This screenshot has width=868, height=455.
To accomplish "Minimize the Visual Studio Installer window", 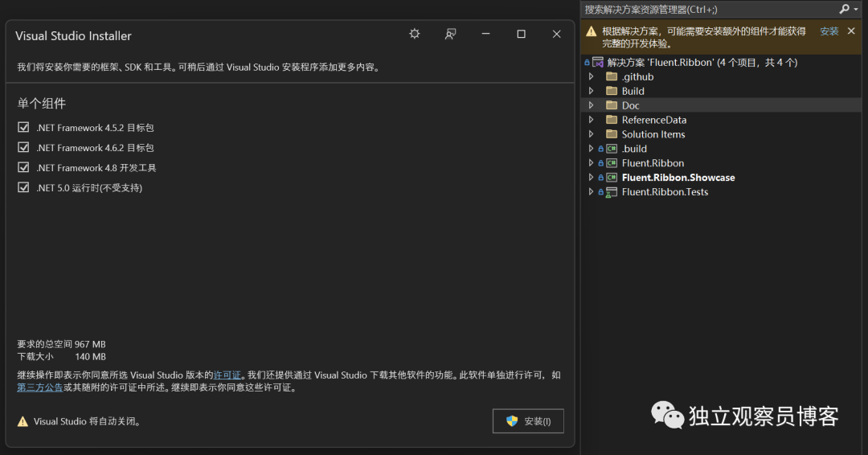I will (485, 35).
